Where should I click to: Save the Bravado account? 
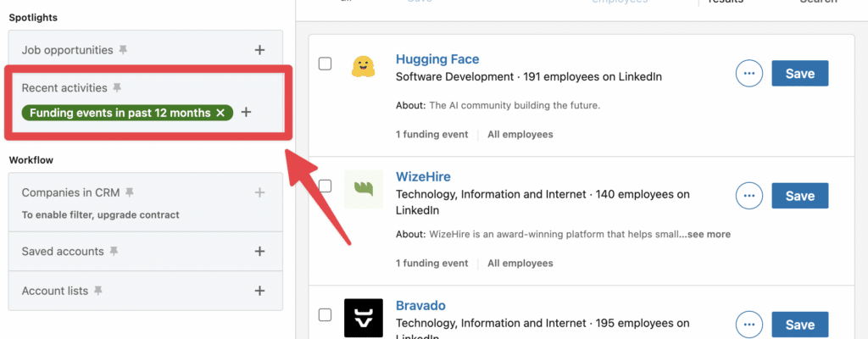tap(800, 325)
